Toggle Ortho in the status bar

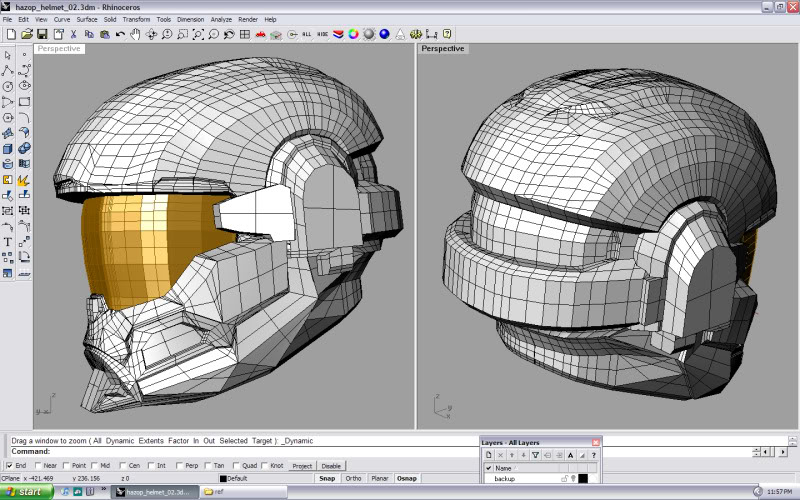(x=353, y=479)
